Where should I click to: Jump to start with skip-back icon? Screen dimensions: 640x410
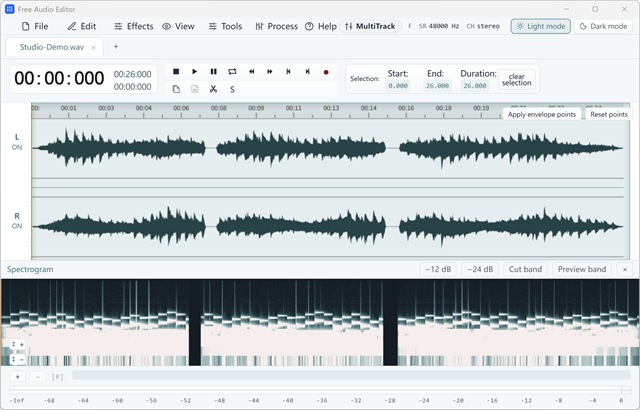tap(289, 71)
